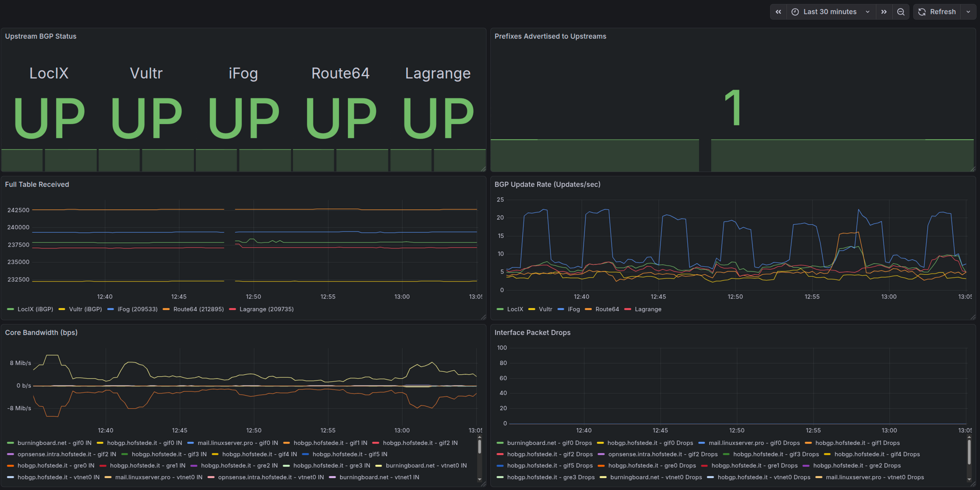Image resolution: width=980 pixels, height=490 pixels.
Task: Open refresh interval dropdown arrow
Action: click(x=968, y=12)
